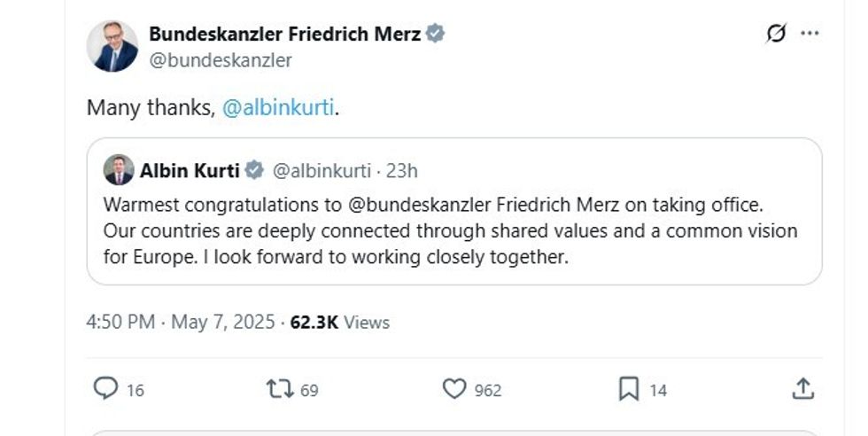This screenshot has height=436, width=868.
Task: Click the Bundeskanzler Friedrich Merz display name
Action: pyautogui.click(x=285, y=34)
